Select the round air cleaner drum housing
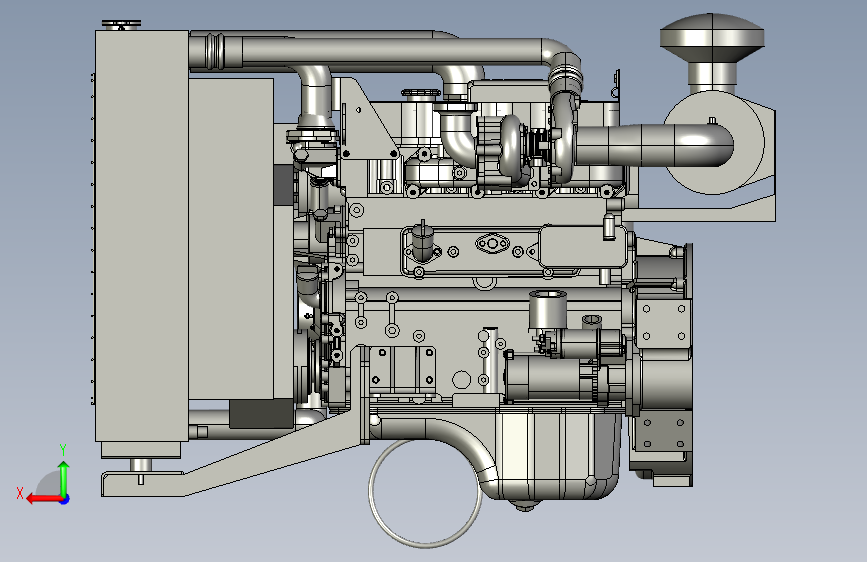This screenshot has height=562, width=867. tap(713, 142)
